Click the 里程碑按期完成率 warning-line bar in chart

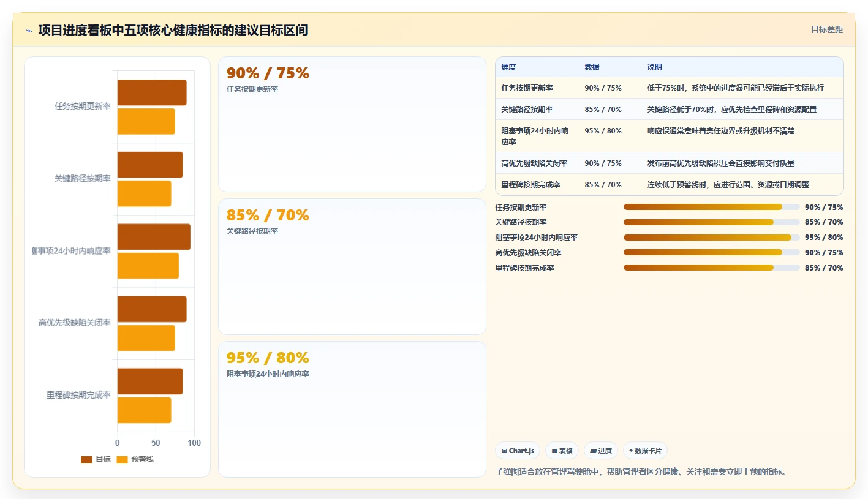[x=145, y=410]
